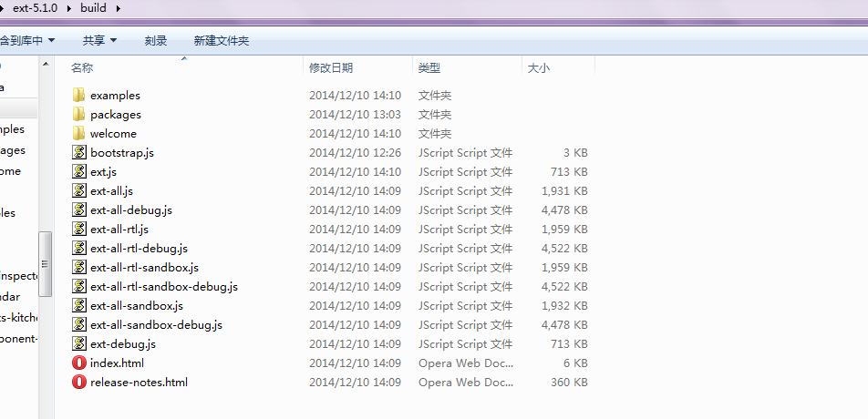Click the 1,931 KB size of ext-all.js
The image size is (868, 419).
(564, 190)
